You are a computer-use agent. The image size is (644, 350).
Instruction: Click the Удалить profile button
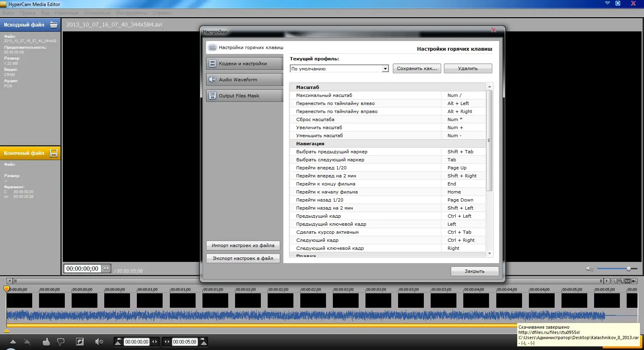tap(468, 68)
